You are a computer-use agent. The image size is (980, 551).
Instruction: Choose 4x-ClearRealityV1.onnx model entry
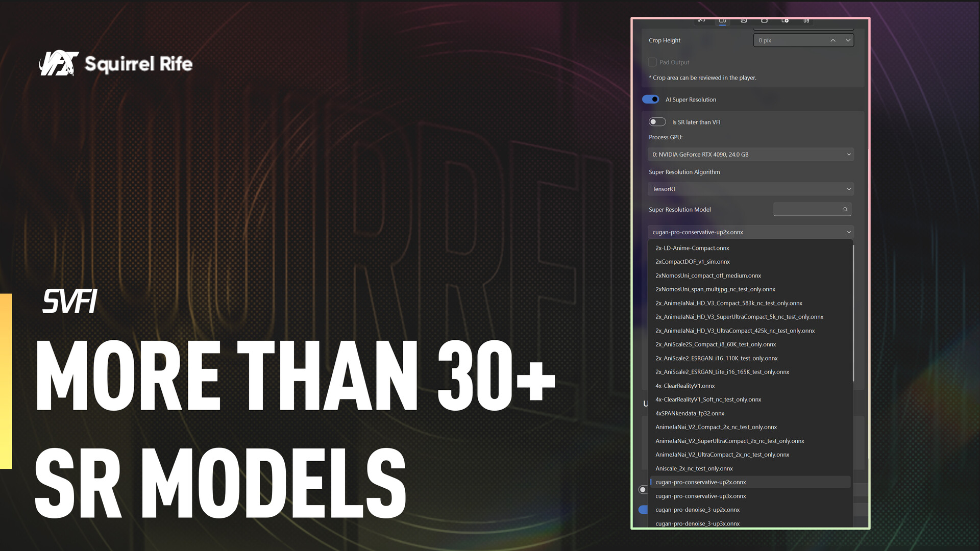point(685,386)
